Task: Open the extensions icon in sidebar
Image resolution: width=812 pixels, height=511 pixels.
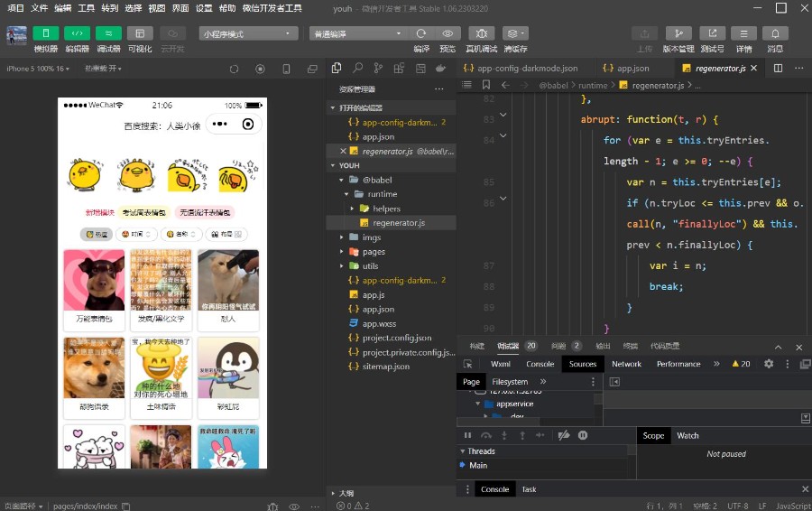Action: 399,68
